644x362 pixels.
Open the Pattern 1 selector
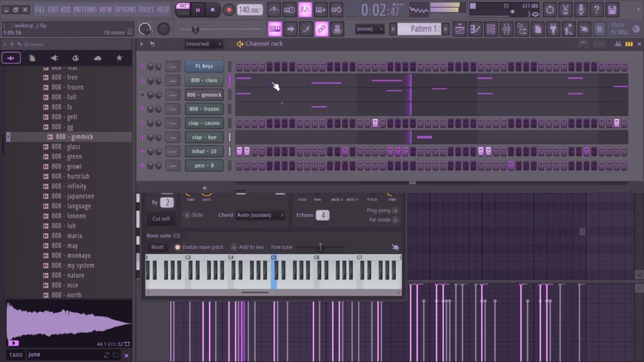(423, 29)
